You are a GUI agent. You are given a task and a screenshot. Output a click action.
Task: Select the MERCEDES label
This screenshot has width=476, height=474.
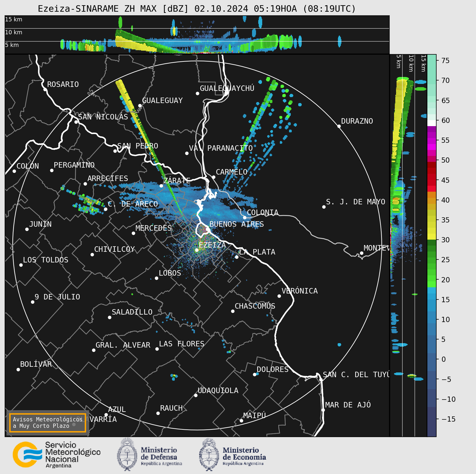153,228
